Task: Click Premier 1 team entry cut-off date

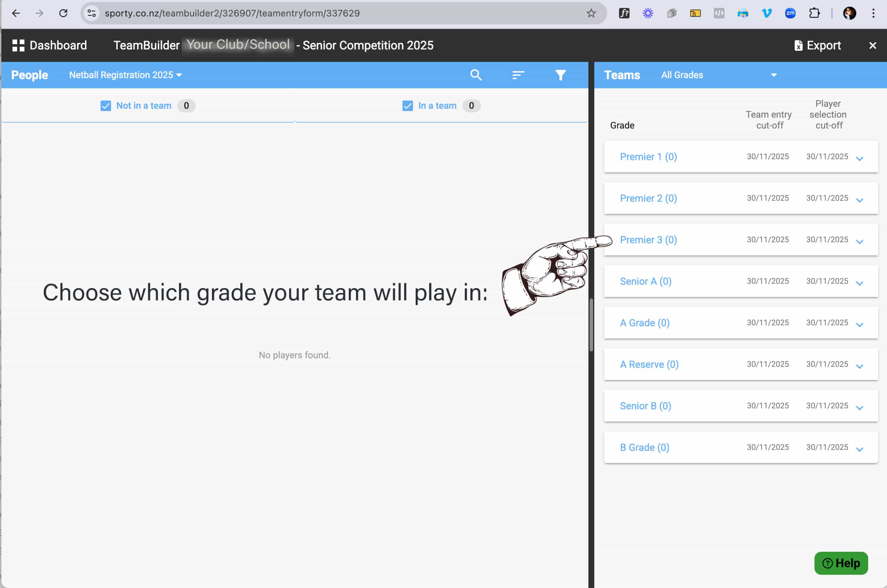Action: tap(768, 156)
